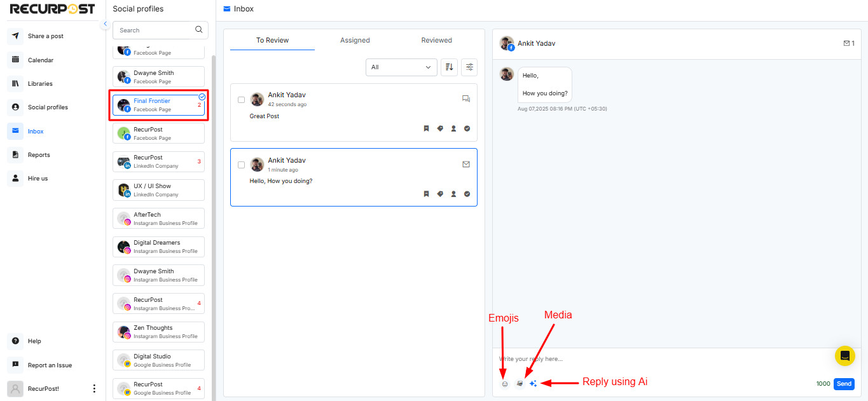Image resolution: width=868 pixels, height=401 pixels.
Task: Mark "Hello, How you doing?" message as reviewed
Action: click(467, 194)
